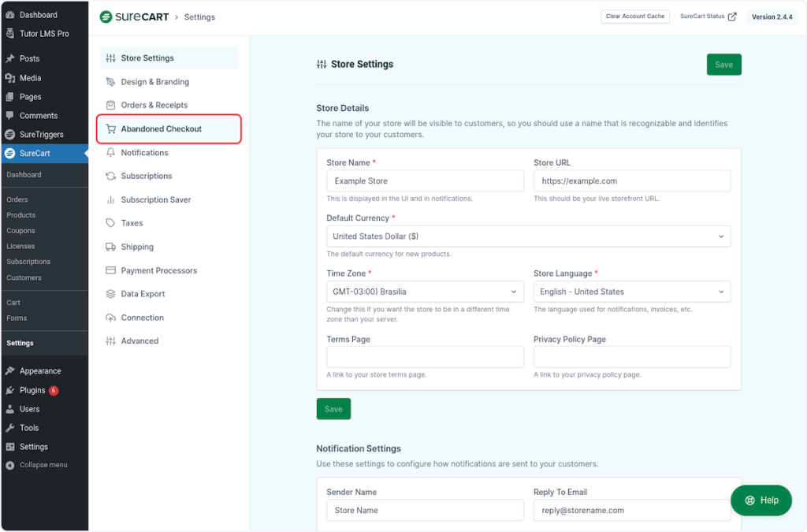The width and height of the screenshot is (807, 532).
Task: Select Plugins in WordPress sidebar
Action: click(x=32, y=390)
